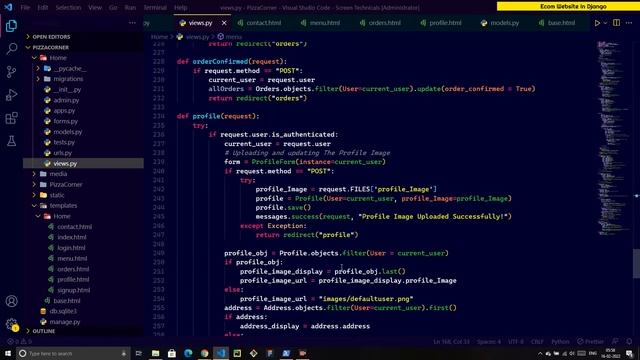Launch Google Chrome from the taskbar

tap(204, 353)
